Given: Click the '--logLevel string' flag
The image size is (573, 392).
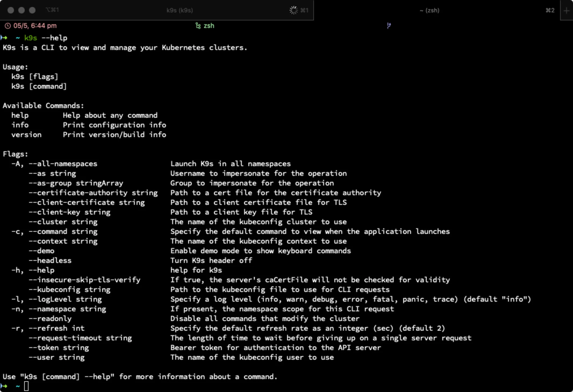Looking at the screenshot, I should [x=65, y=299].
